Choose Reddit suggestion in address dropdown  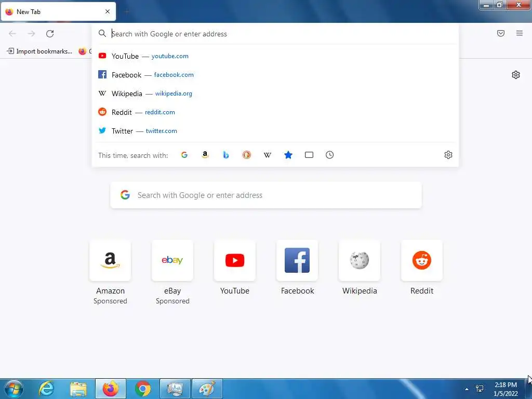click(x=275, y=112)
